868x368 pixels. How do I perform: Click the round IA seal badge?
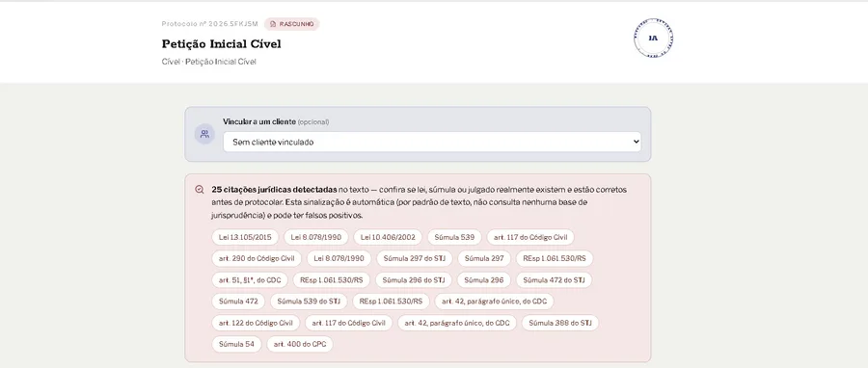653,39
